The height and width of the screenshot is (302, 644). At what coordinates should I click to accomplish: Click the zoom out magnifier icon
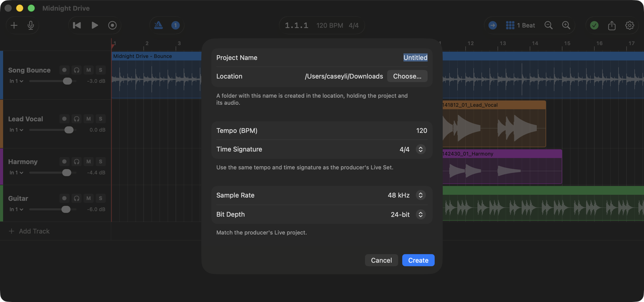pyautogui.click(x=549, y=25)
